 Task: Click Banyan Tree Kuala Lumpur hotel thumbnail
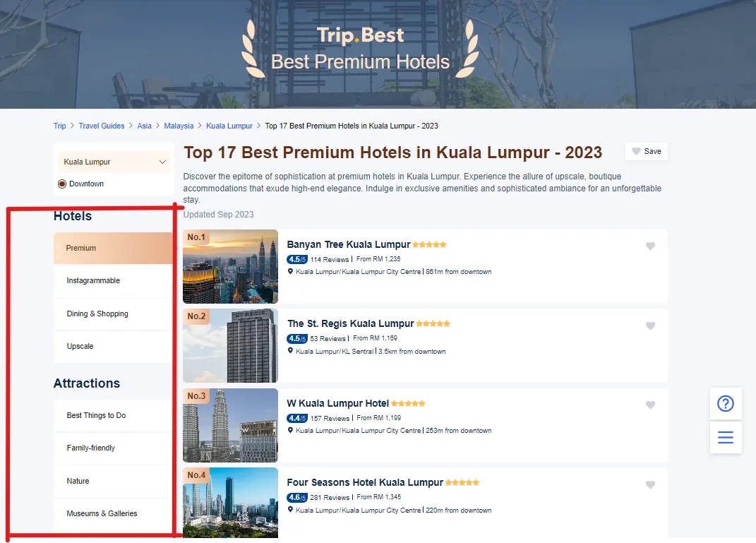point(230,266)
